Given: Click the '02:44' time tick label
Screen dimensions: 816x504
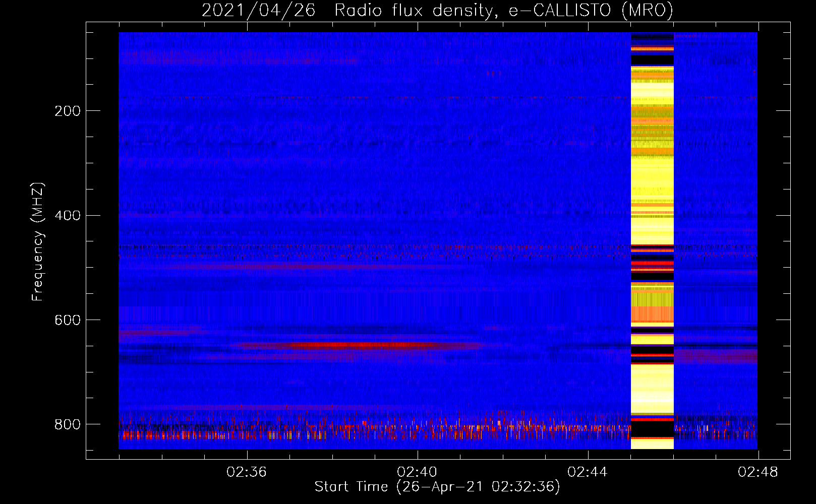Looking at the screenshot, I should (588, 472).
